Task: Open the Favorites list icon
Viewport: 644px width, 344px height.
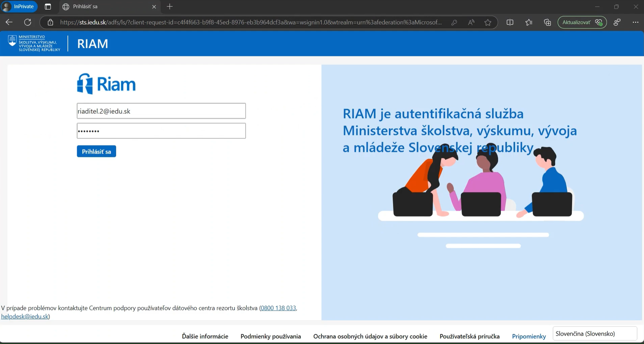Action: click(529, 22)
